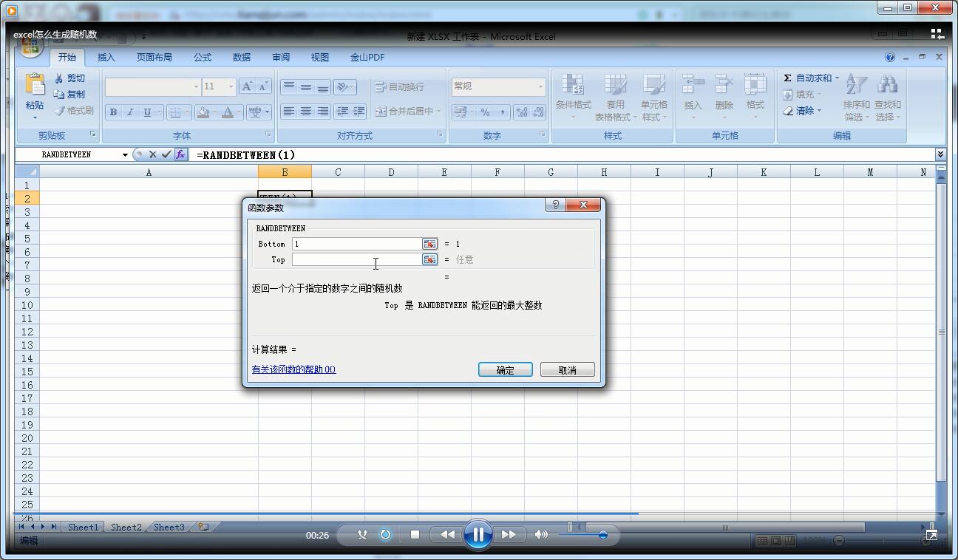Click AutoSum (自动求和)

click(x=807, y=78)
